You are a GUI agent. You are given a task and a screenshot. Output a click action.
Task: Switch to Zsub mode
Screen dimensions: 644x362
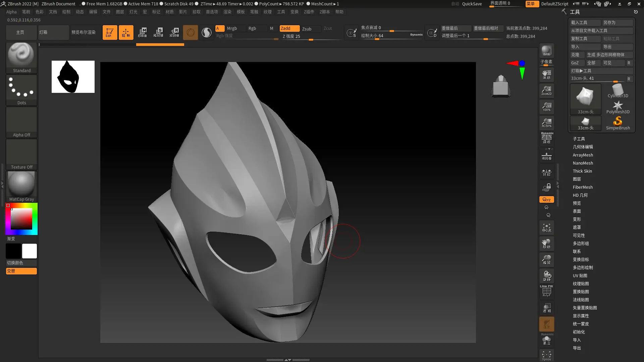point(311,29)
